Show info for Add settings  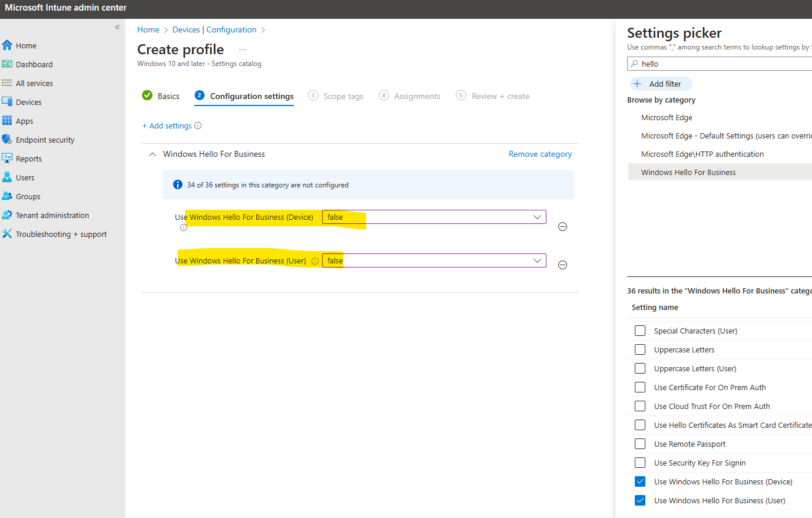[198, 126]
